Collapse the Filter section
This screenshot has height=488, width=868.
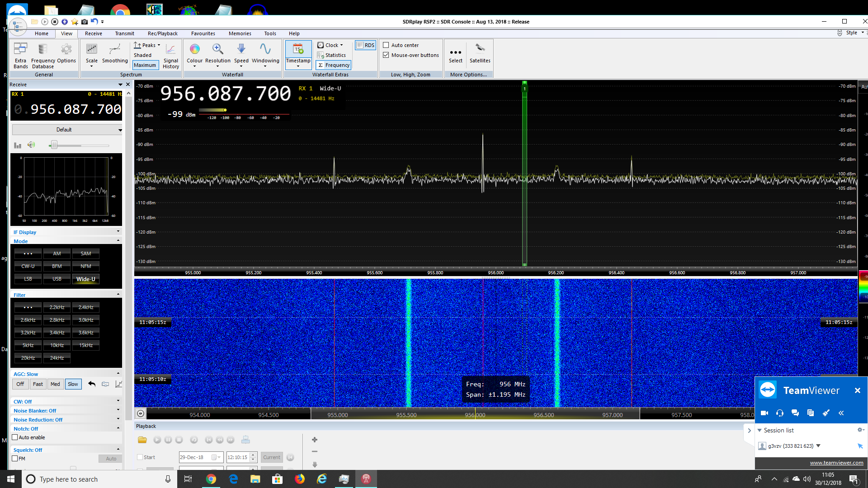click(118, 295)
